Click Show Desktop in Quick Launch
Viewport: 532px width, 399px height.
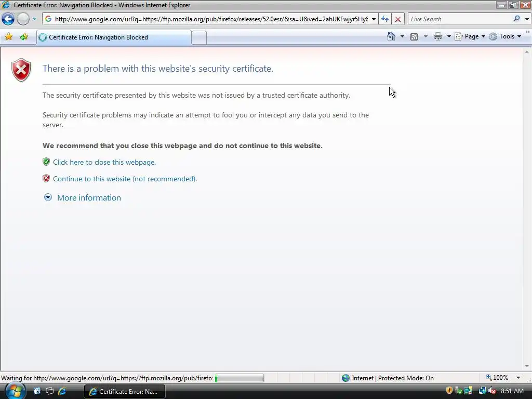37,391
